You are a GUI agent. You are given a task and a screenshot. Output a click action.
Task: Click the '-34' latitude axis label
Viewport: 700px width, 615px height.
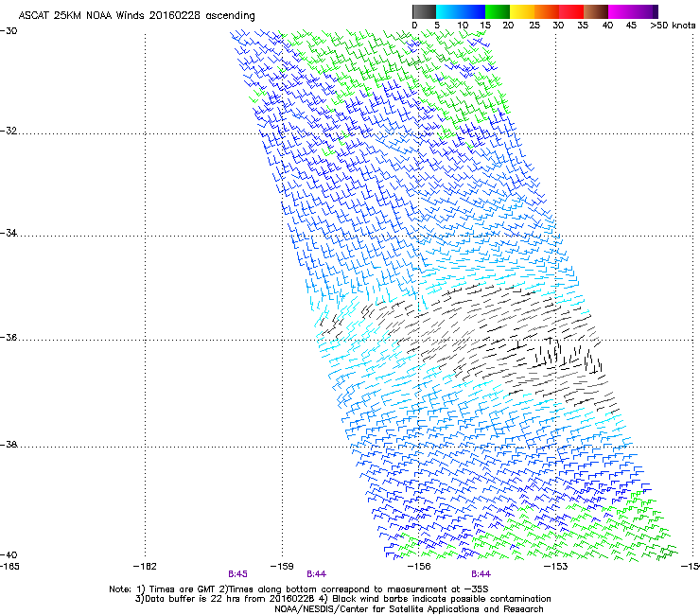(x=9, y=233)
